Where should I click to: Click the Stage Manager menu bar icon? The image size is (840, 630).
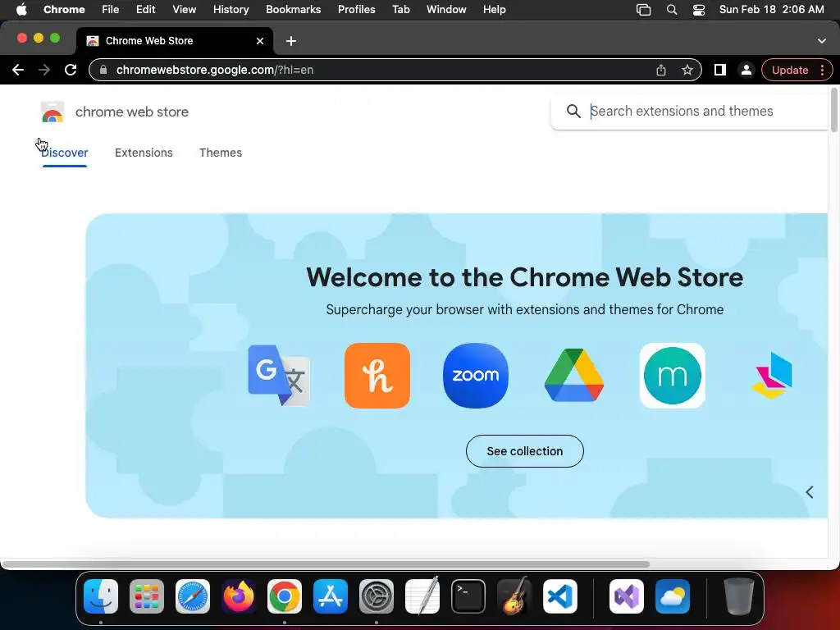[x=643, y=10]
